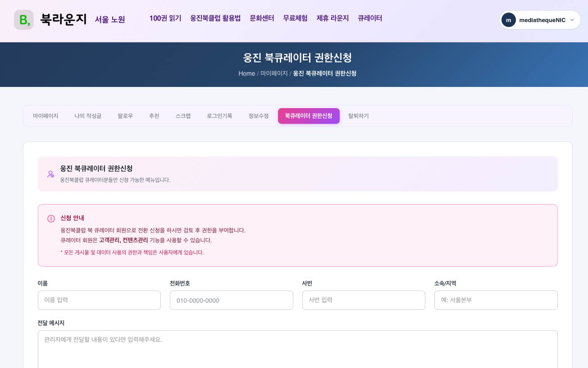Open the 제휴 라운지 menu item

point(333,18)
